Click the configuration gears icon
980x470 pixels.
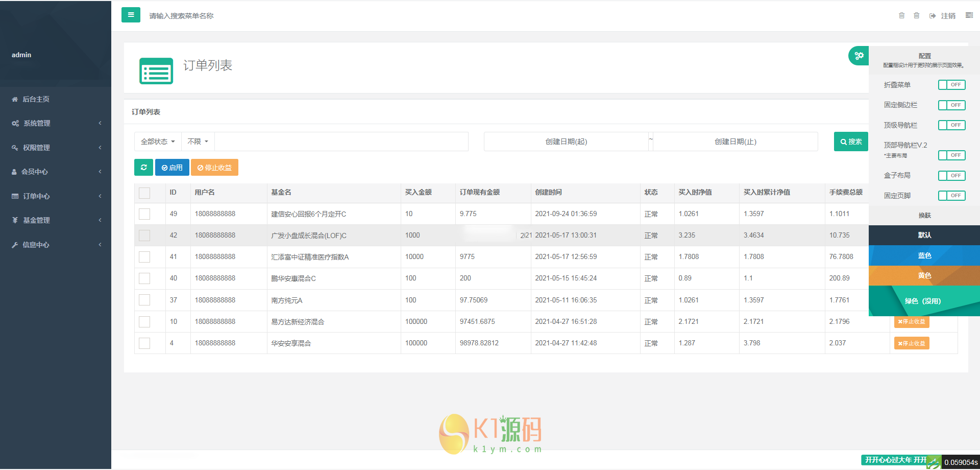(x=859, y=56)
